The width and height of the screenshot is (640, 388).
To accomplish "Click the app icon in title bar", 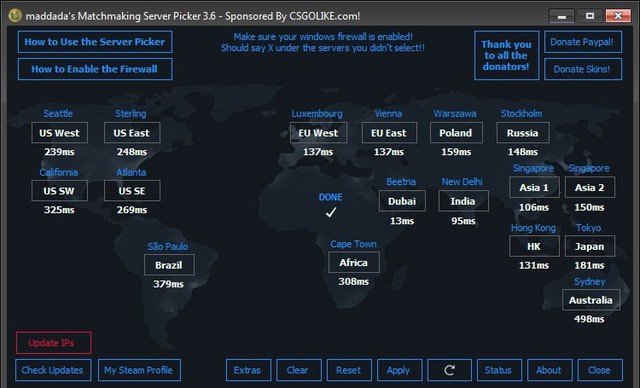I will (x=15, y=16).
